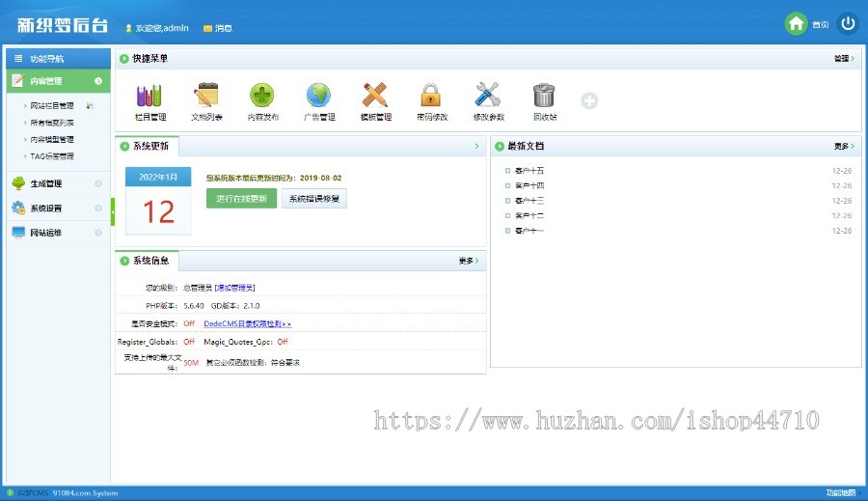Click 91084.com System footer text

tap(85, 492)
